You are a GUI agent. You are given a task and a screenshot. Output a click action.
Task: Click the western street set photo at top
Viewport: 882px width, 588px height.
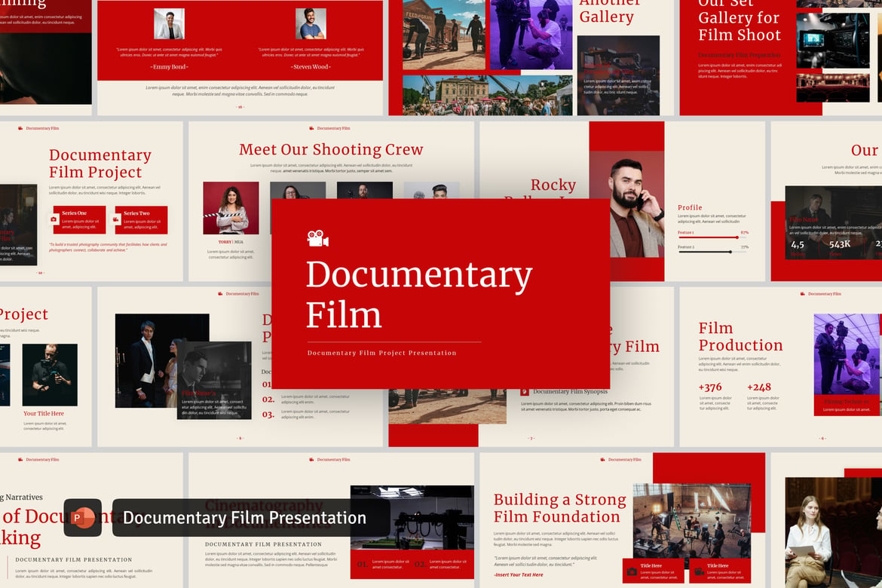(444, 35)
